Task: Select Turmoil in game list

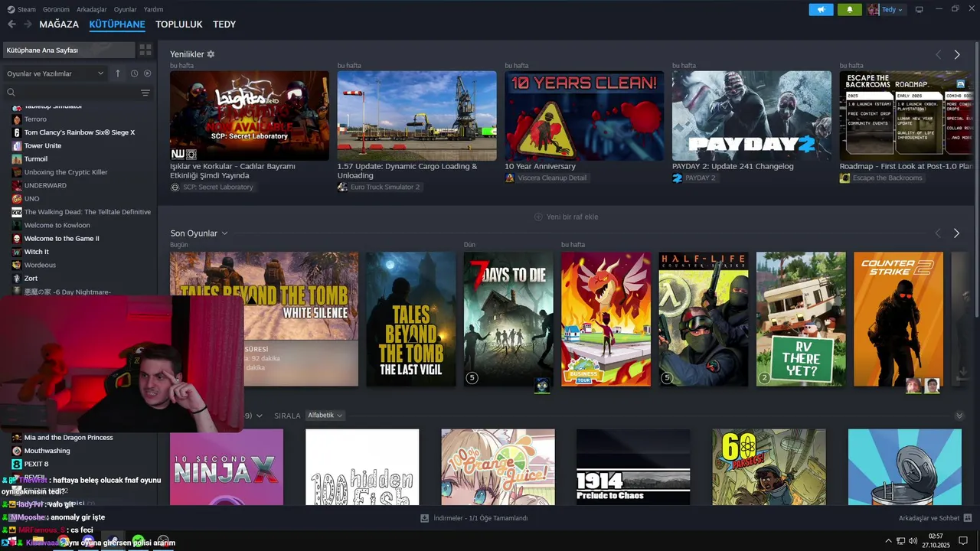Action: click(35, 159)
